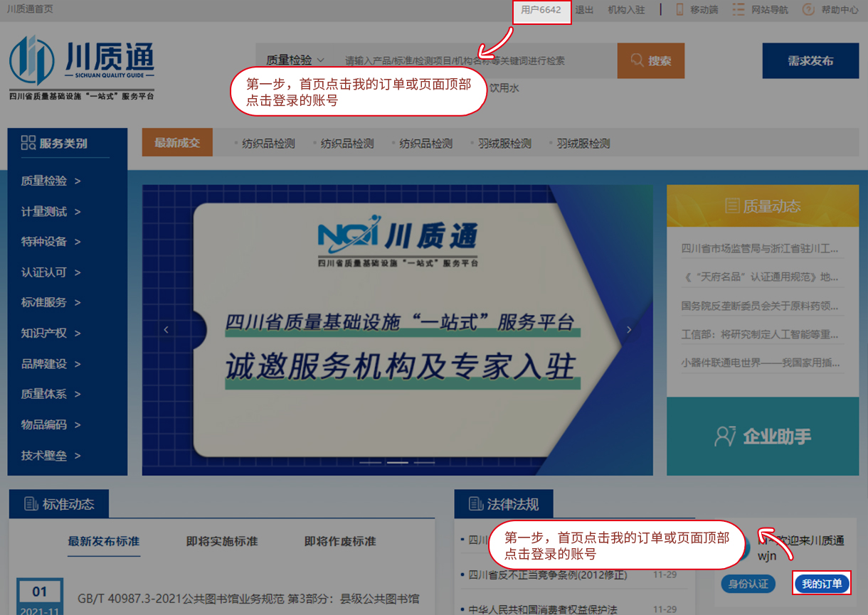Click the 需求发布 button

pos(810,60)
